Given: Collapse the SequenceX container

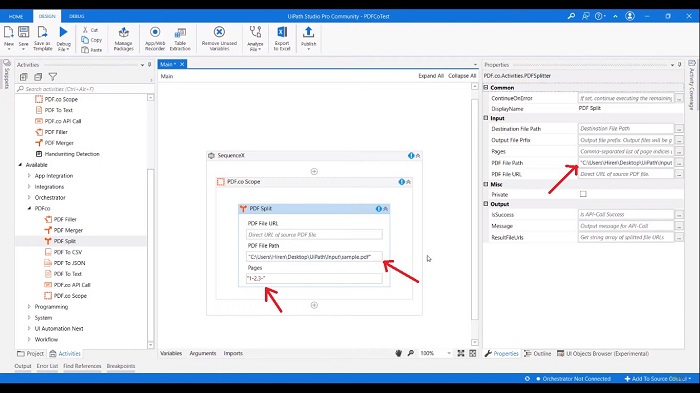Looking at the screenshot, I should (x=418, y=156).
